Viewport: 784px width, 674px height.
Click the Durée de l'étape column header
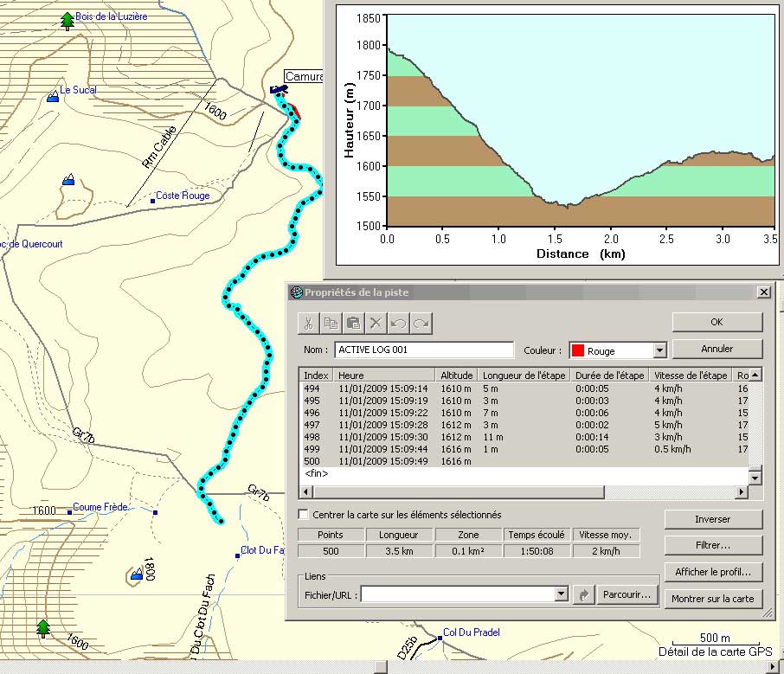609,375
